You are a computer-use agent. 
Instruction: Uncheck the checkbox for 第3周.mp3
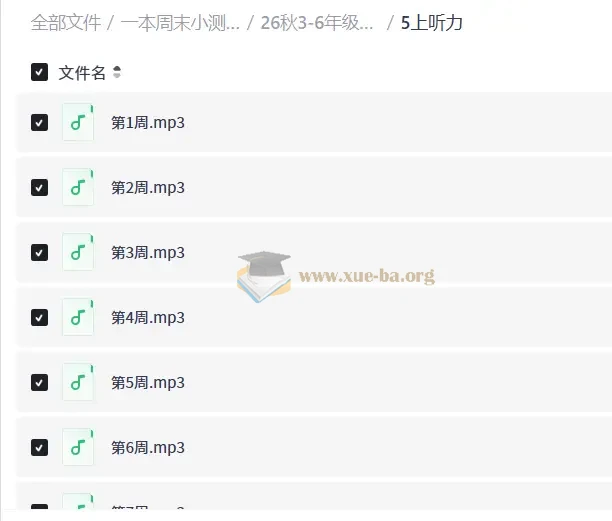(x=39, y=252)
